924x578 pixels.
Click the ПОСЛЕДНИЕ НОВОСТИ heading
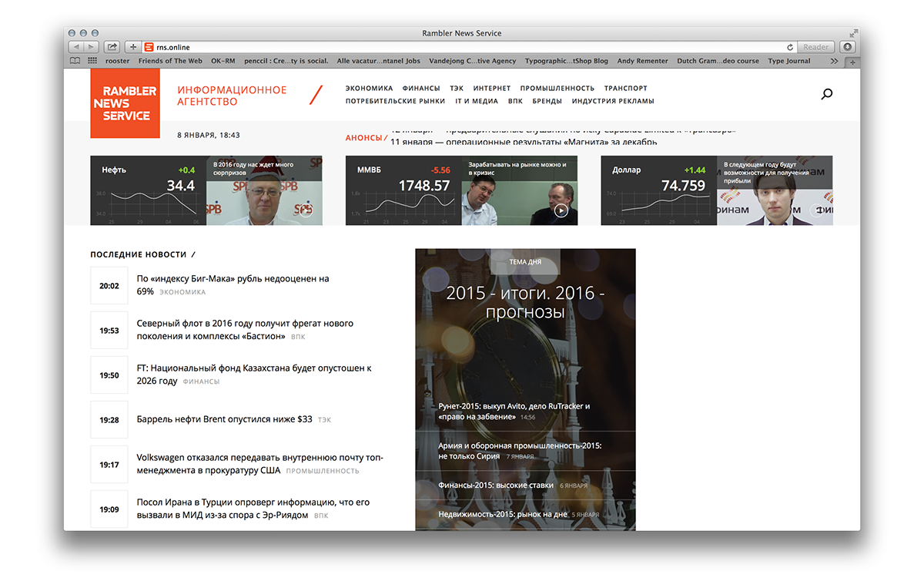click(x=139, y=254)
